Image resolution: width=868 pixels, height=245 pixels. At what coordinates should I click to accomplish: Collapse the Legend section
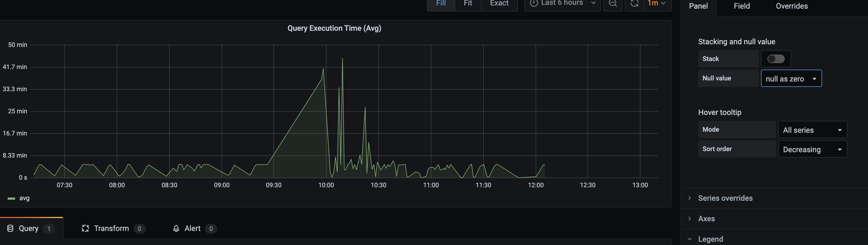(711, 239)
